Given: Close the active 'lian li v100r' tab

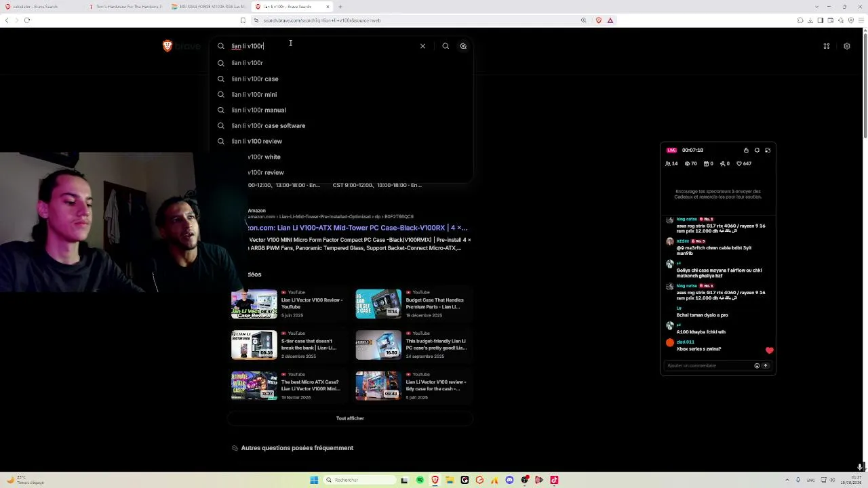Looking at the screenshot, I should coord(328,7).
